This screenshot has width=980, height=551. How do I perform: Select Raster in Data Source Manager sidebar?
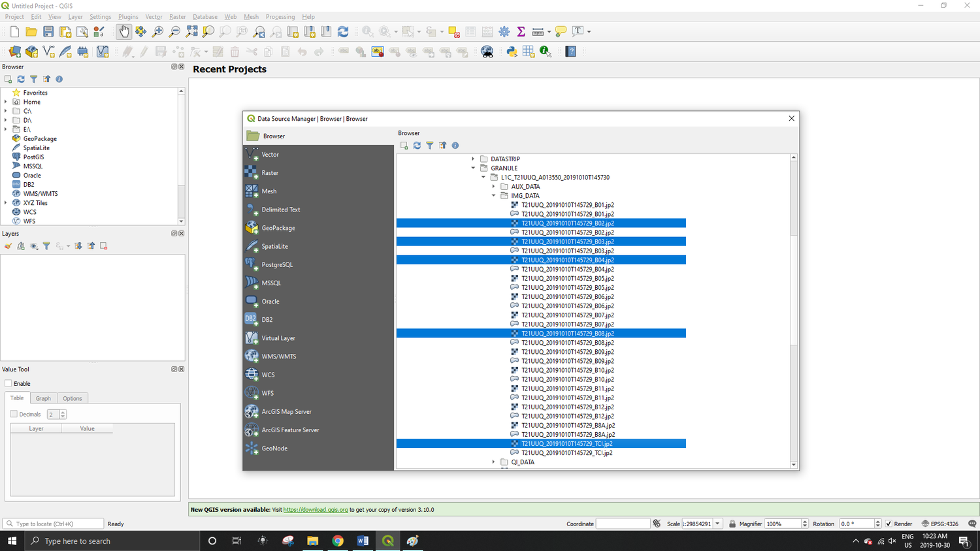tap(270, 173)
